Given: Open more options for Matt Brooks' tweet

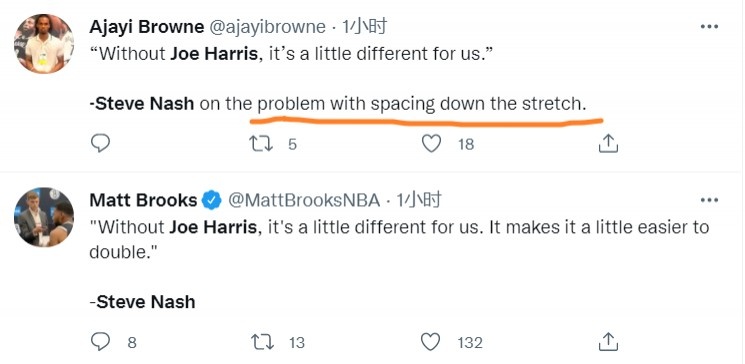Looking at the screenshot, I should pos(709,200).
